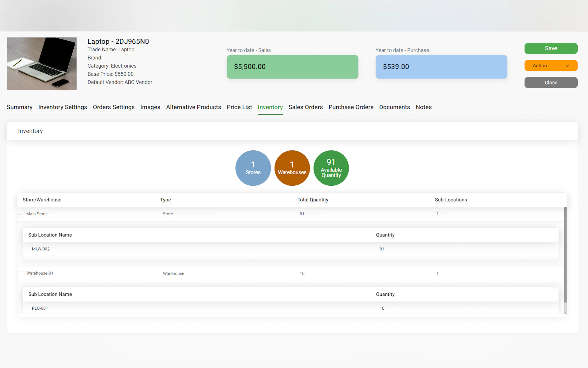The height and width of the screenshot is (368, 588).
Task: Click the green Available Quantity circle
Action: point(331,168)
